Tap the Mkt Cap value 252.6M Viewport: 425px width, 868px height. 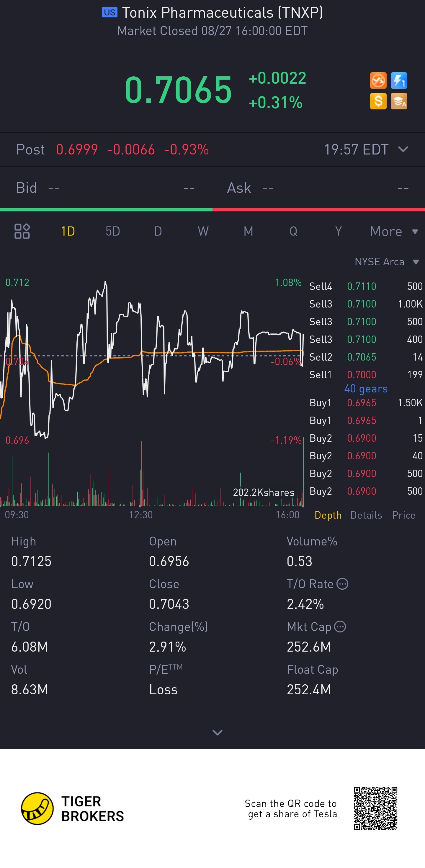pos(309,647)
